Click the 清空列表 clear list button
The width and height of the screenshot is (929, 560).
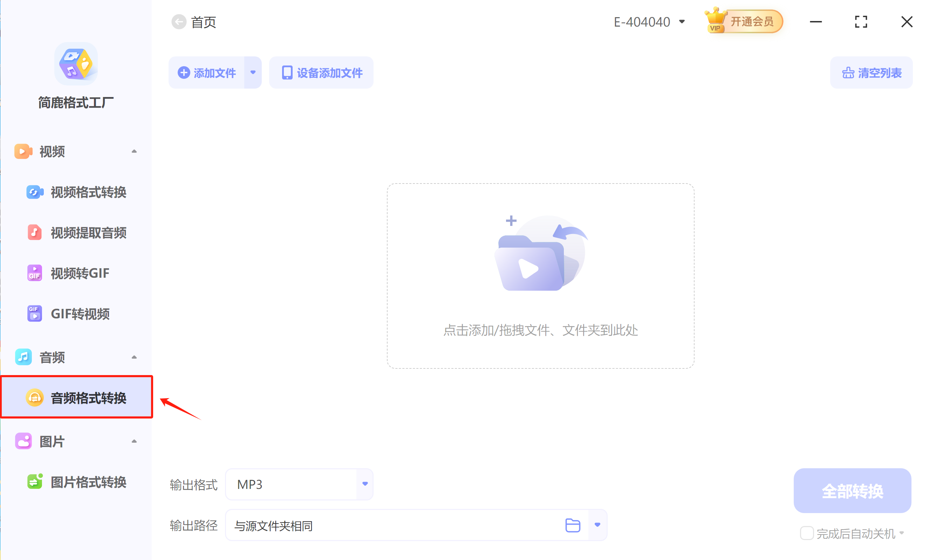[x=871, y=72]
